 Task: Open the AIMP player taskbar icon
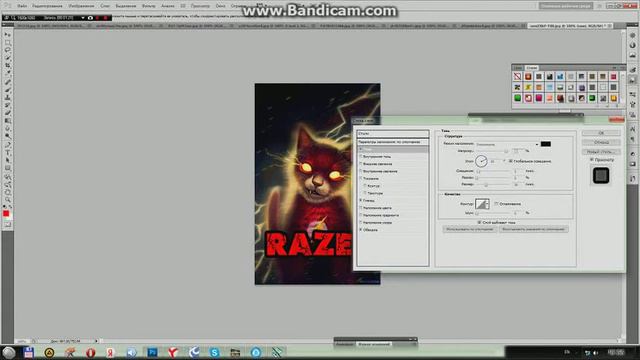[49, 352]
